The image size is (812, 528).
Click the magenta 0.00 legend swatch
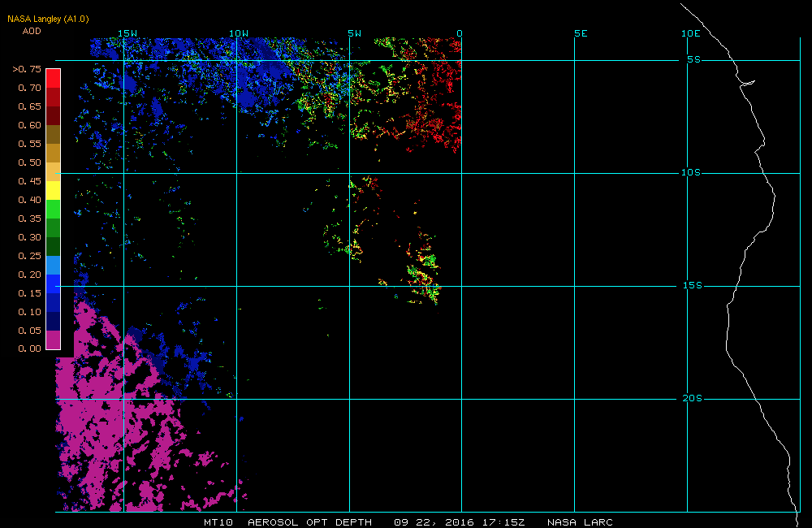tap(54, 340)
